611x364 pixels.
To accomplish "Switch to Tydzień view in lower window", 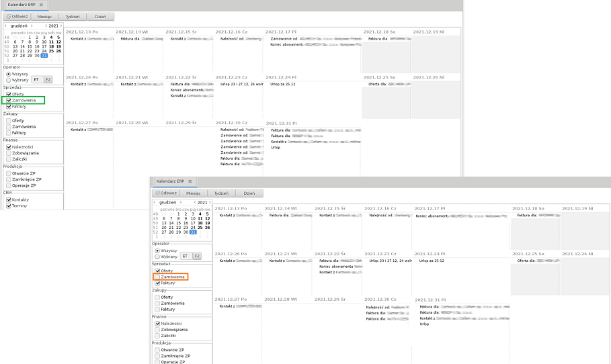I will (x=221, y=193).
